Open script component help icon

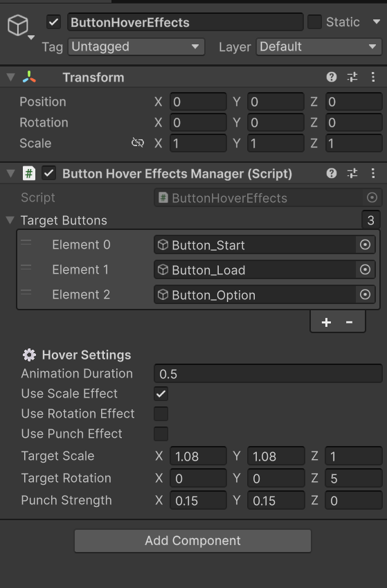(332, 173)
